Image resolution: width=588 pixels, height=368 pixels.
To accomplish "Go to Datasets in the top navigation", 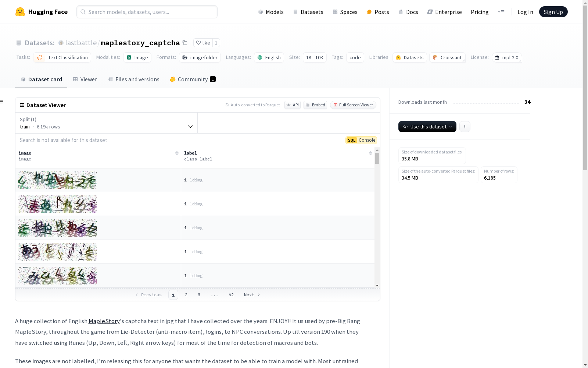I will [x=308, y=12].
